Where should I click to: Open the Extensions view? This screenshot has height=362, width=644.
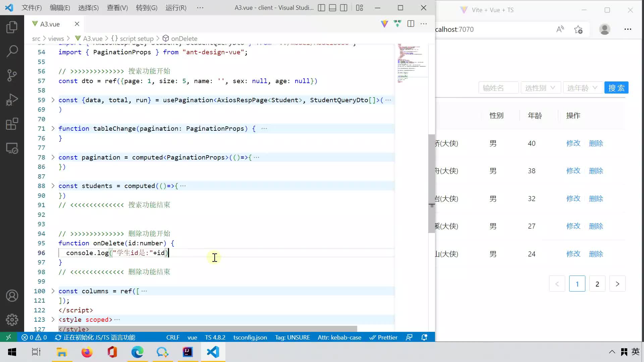[12, 124]
